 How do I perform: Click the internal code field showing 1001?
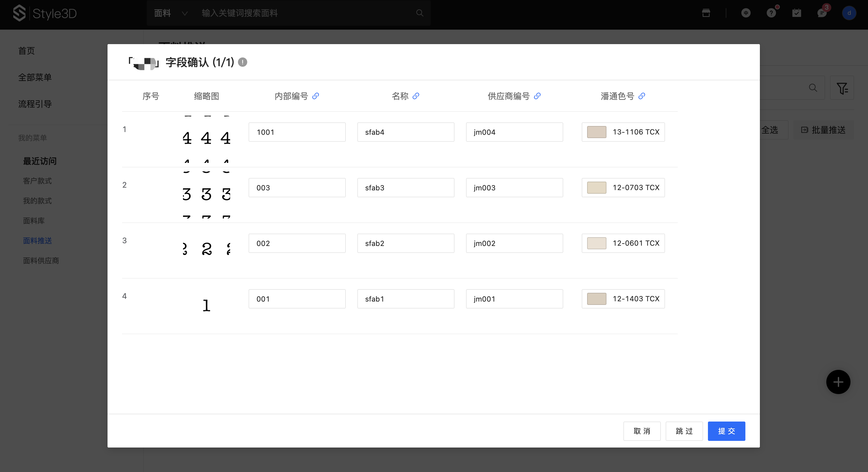(x=297, y=132)
